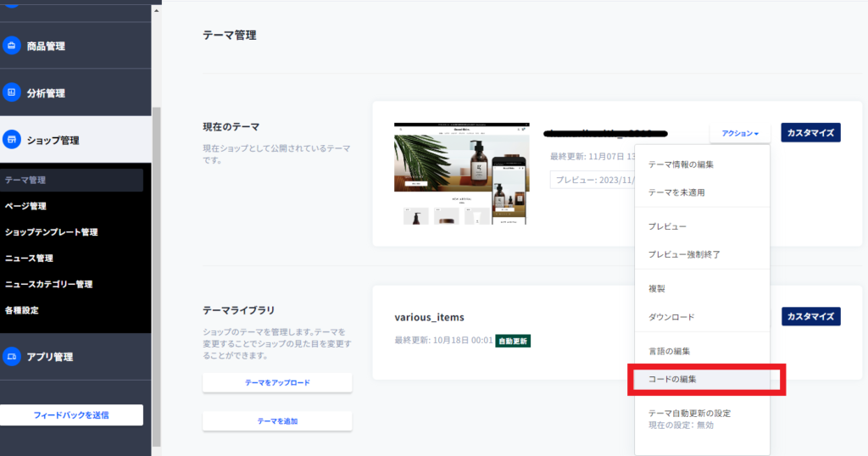Open ページ管理 in the sidebar

click(25, 206)
